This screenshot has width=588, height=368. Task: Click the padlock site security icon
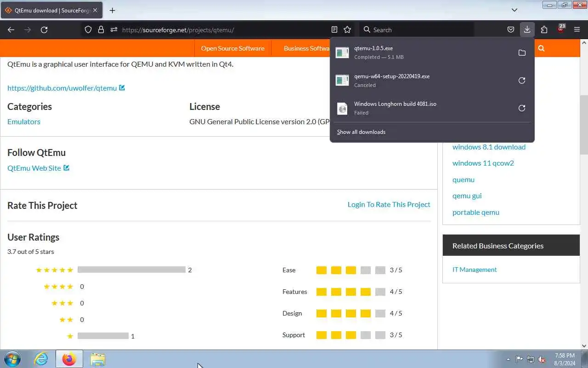101,29
